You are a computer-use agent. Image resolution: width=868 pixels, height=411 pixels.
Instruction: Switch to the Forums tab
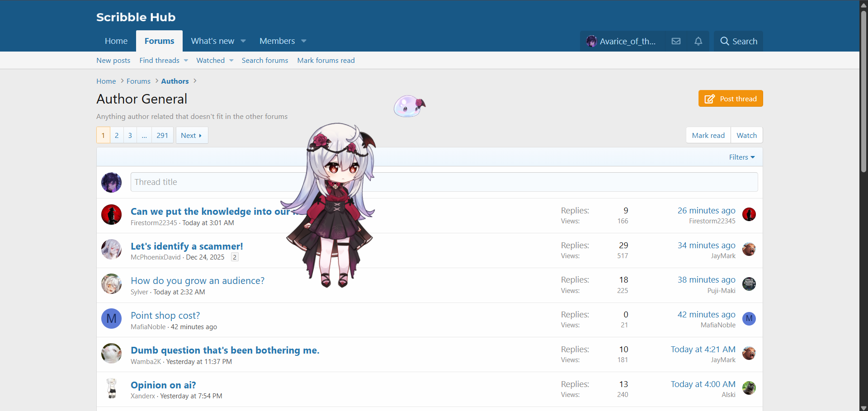coord(159,41)
